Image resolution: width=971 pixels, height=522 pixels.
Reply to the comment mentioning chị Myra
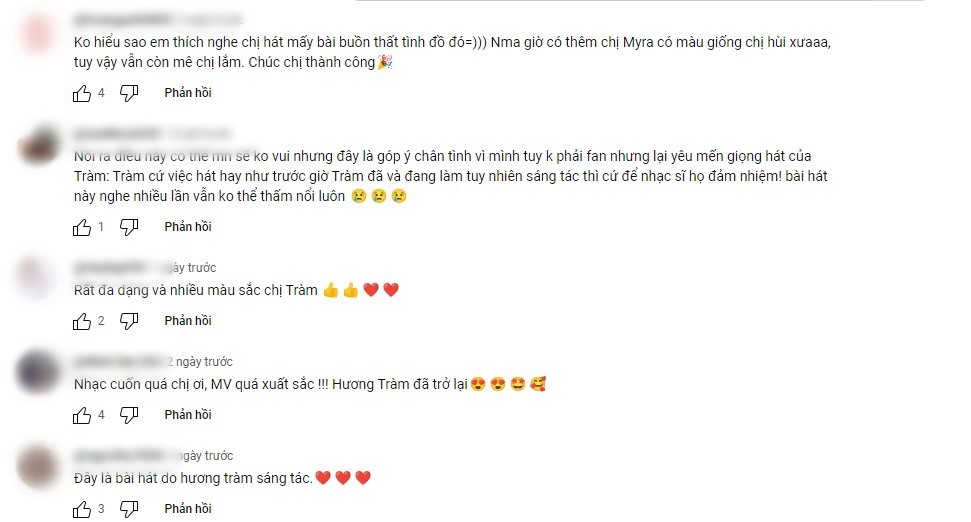188,93
